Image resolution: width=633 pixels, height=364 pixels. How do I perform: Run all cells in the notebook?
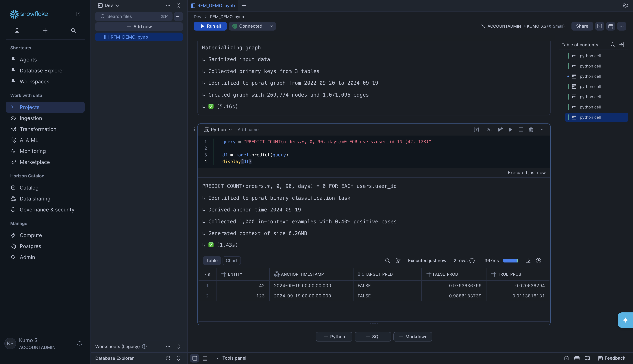210,26
